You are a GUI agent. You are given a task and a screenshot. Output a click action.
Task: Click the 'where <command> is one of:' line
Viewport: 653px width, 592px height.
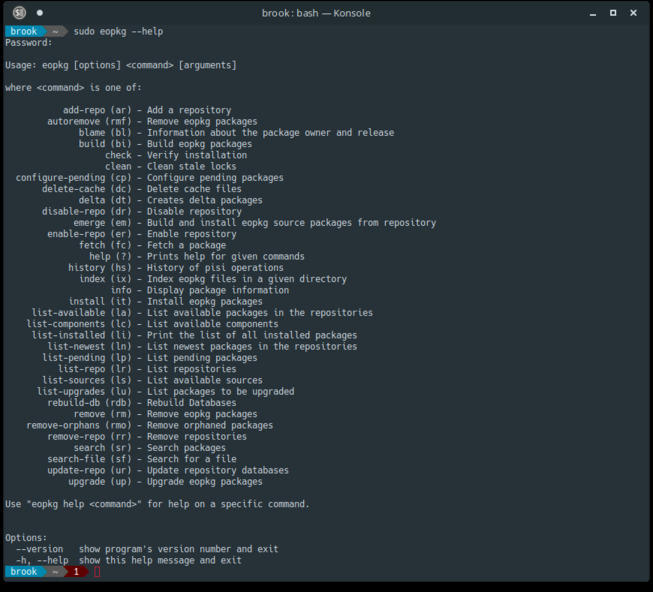(73, 88)
